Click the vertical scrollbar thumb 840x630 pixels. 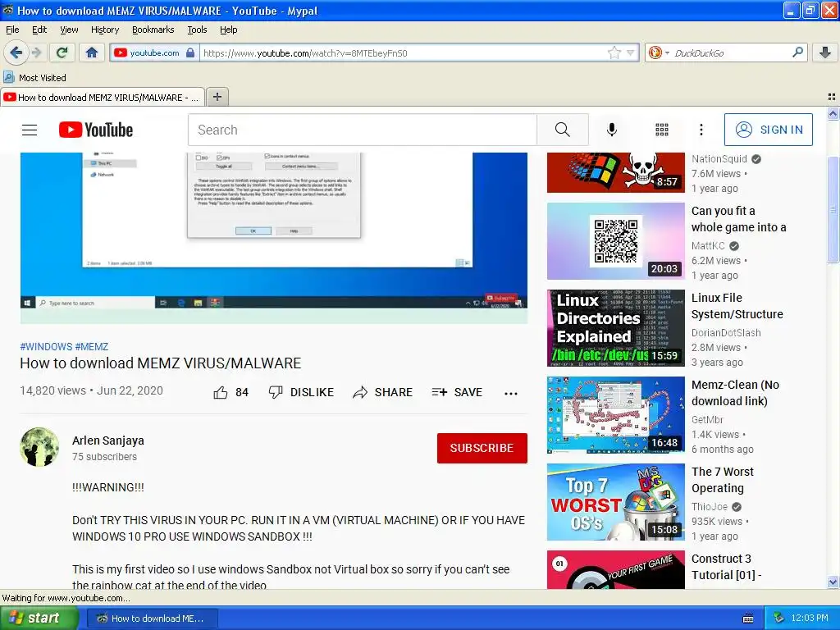pos(833,209)
